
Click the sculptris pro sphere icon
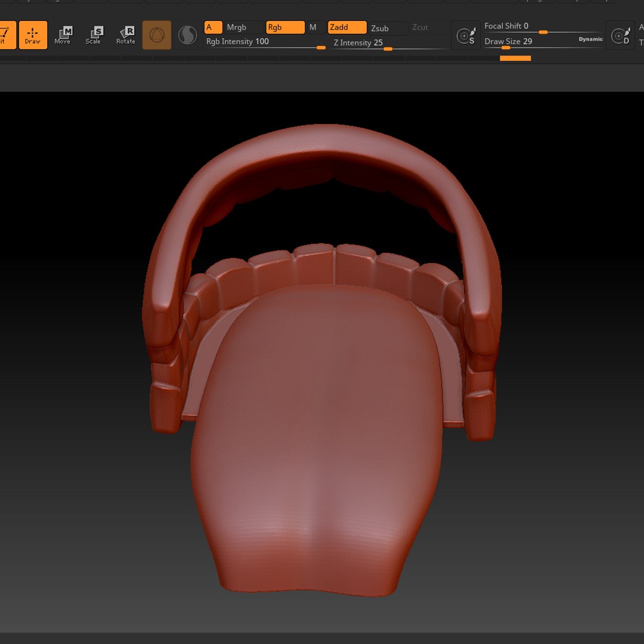pyautogui.click(x=188, y=35)
